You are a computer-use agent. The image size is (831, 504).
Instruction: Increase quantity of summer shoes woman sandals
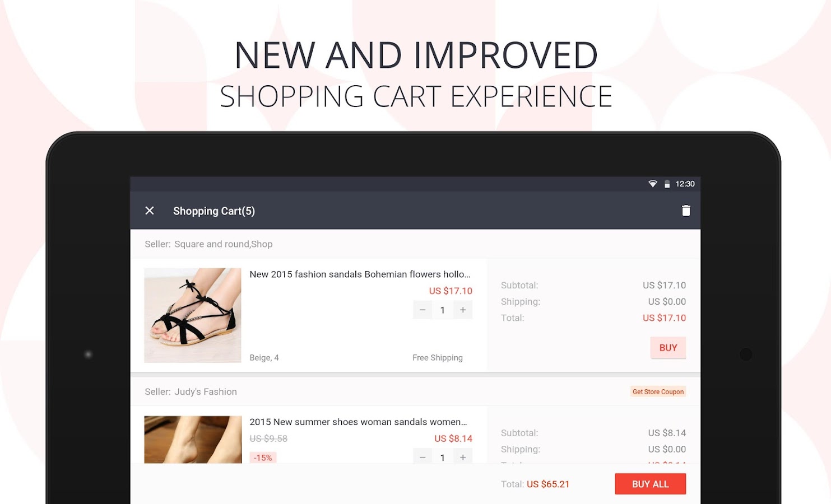point(463,456)
